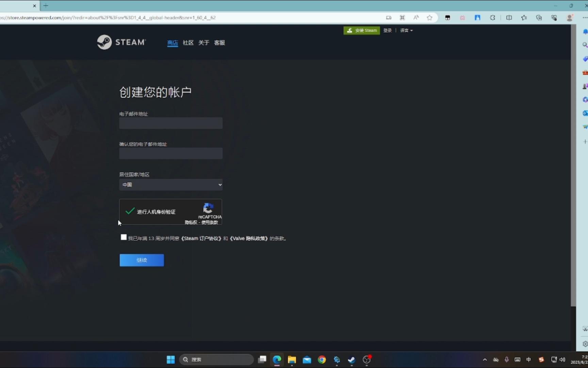Launch Google Chrome from the taskbar
This screenshot has height=368, width=588.
322,359
